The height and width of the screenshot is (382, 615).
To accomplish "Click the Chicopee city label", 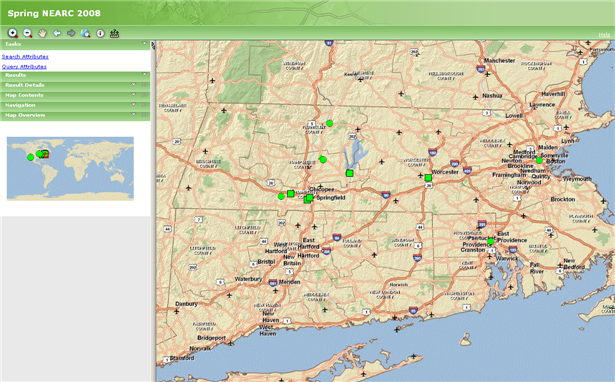I will [x=322, y=189].
